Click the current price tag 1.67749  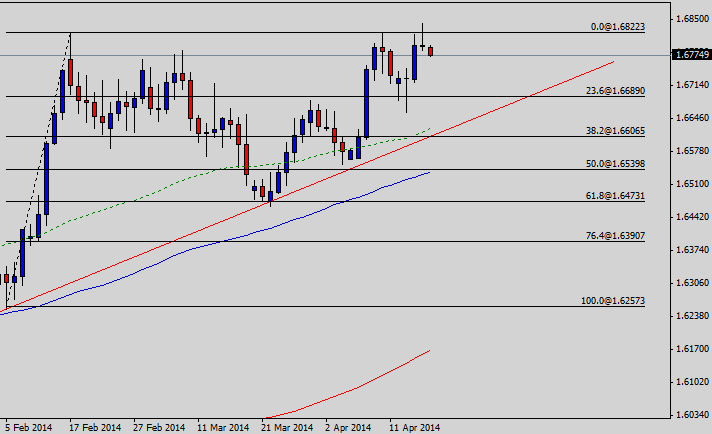[690, 55]
